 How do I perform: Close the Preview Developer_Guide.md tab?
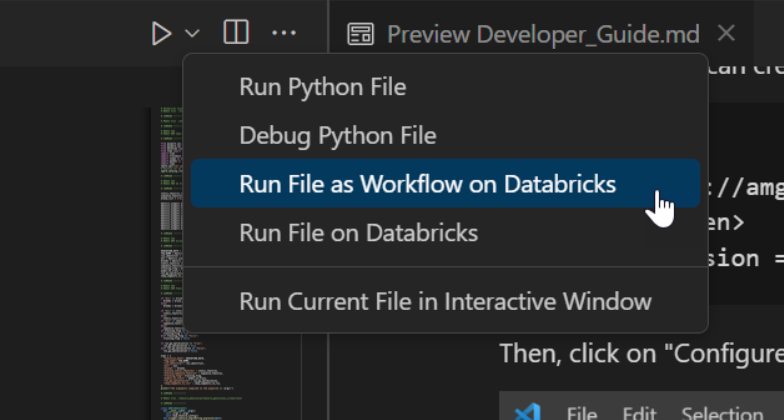click(727, 33)
